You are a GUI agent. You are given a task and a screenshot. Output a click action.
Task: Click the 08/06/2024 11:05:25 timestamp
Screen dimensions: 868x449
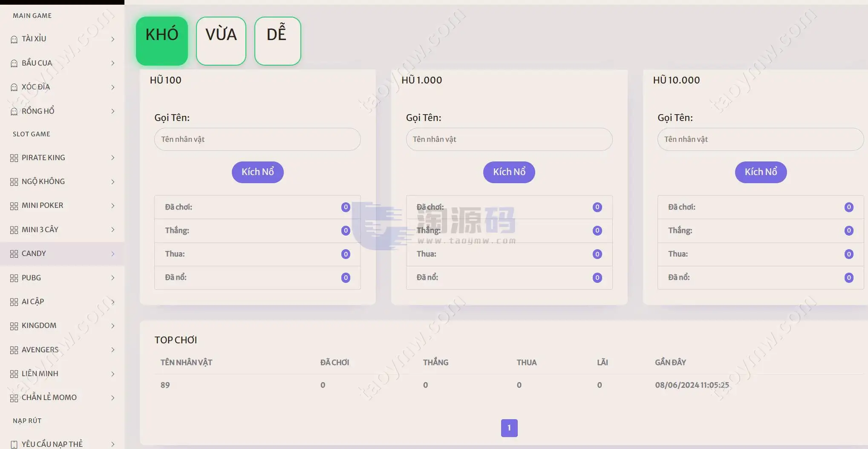692,385
